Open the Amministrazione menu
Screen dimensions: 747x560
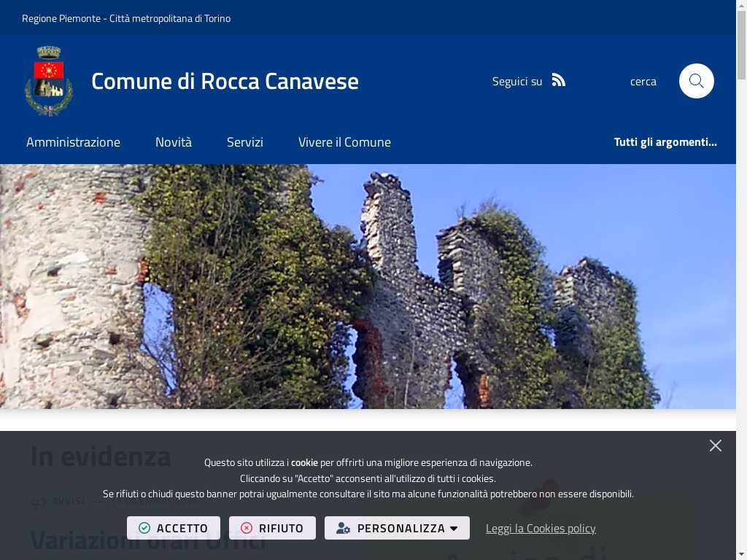tap(73, 142)
